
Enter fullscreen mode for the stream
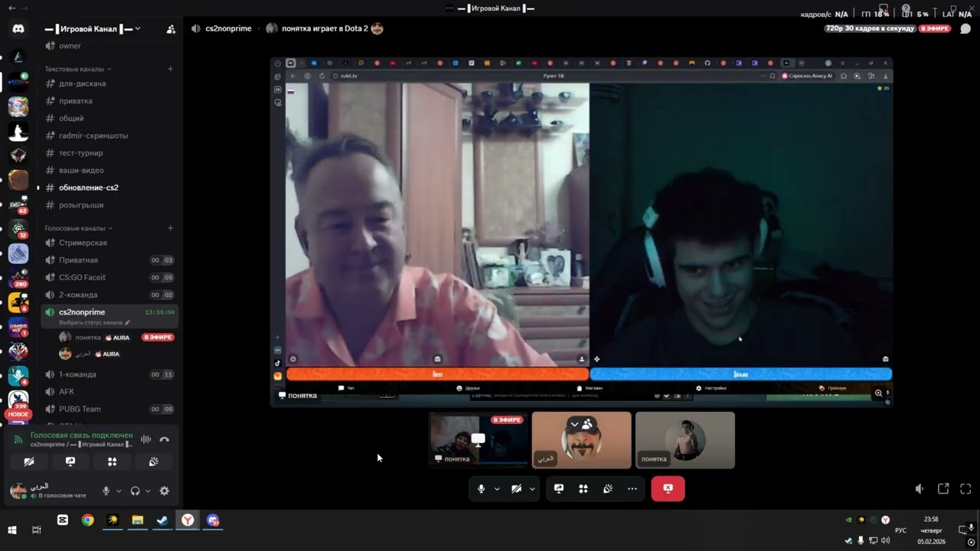click(x=965, y=489)
